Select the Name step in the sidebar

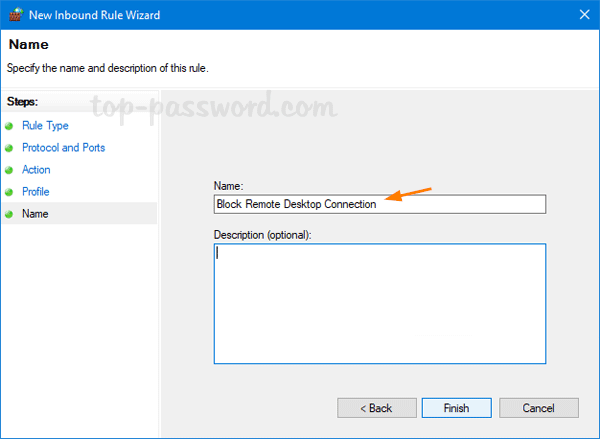(35, 214)
